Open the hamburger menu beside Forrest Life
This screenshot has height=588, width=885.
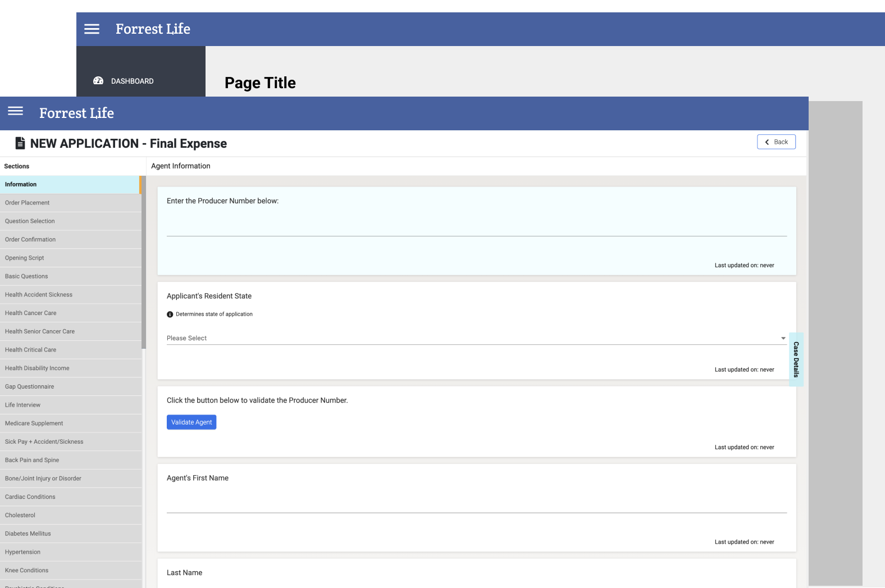(16, 111)
